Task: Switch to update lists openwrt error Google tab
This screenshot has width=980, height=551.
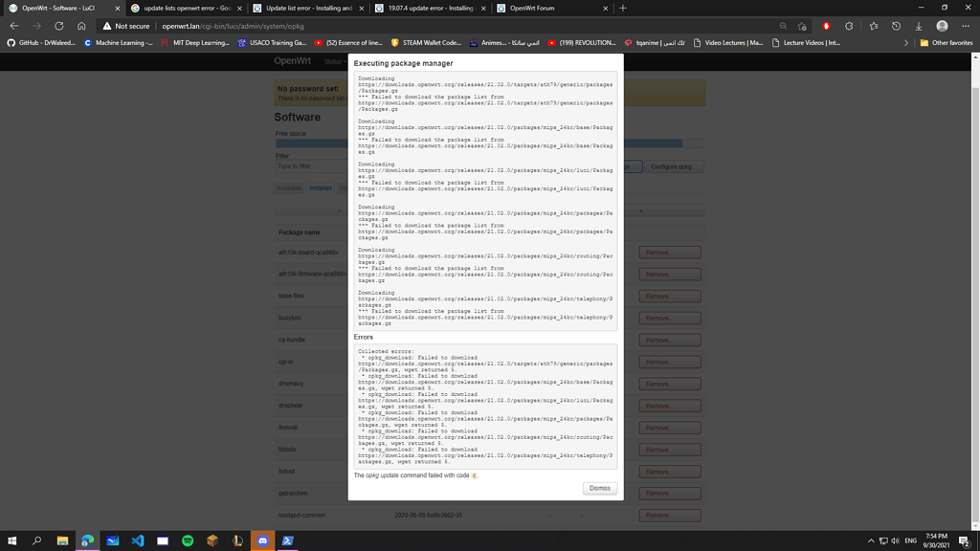Action: point(187,8)
